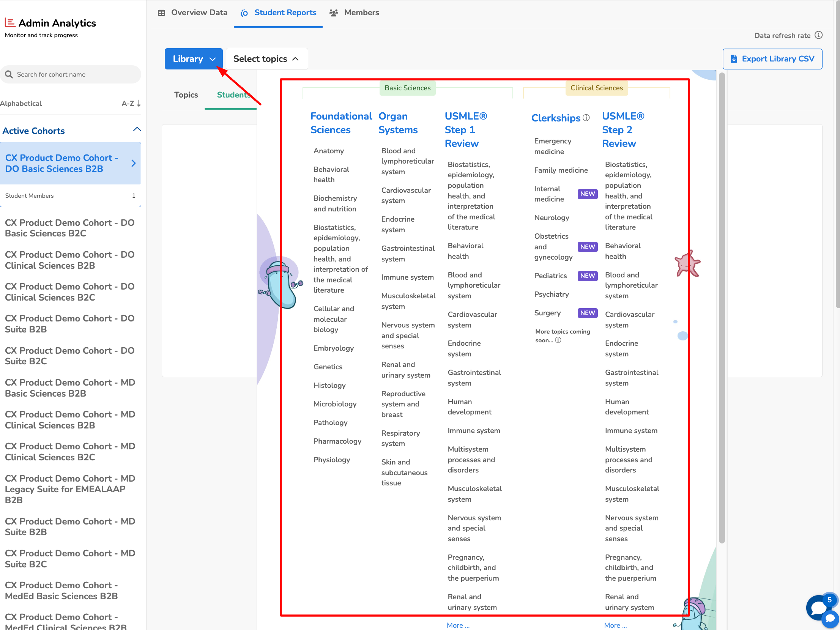Image resolution: width=840 pixels, height=630 pixels.
Task: Click chevron on DO Basic Sciences B2B cohort
Action: pos(133,163)
